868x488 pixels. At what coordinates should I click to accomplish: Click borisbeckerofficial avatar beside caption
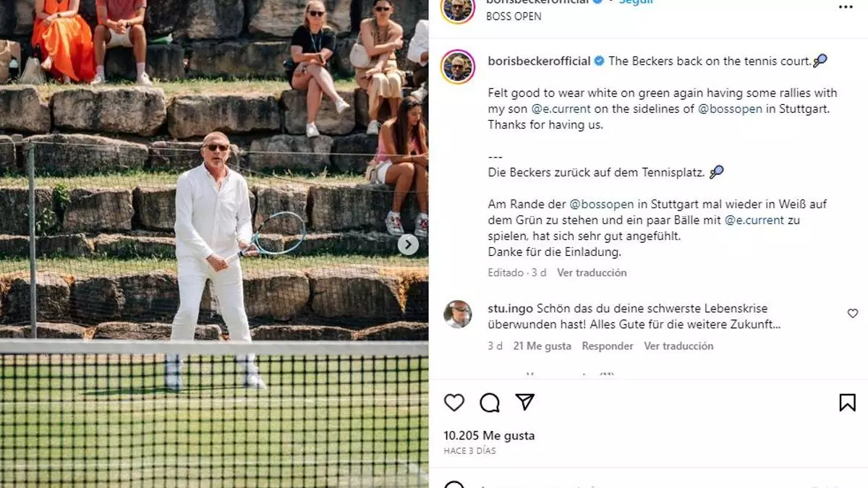tap(458, 67)
